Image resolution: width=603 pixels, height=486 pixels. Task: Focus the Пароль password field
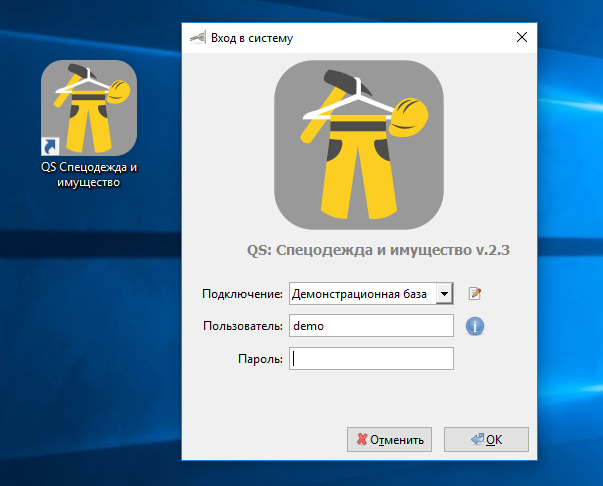(371, 358)
